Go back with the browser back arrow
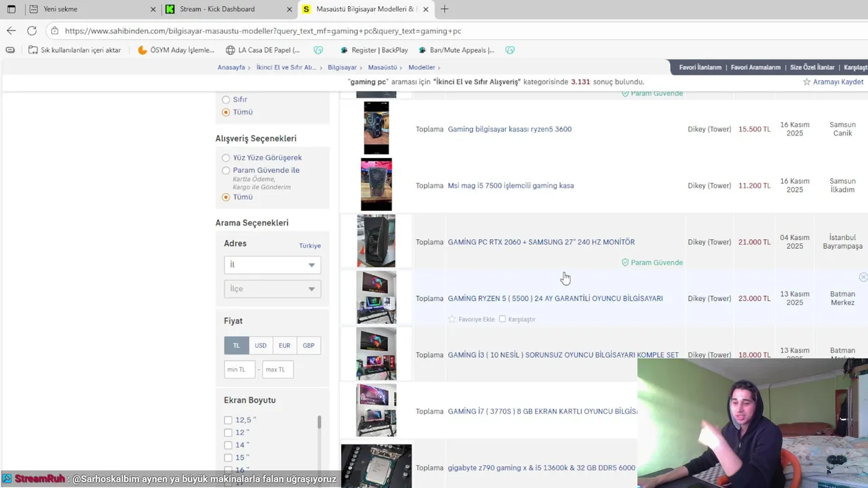Image resolution: width=868 pixels, height=488 pixels. point(11,30)
